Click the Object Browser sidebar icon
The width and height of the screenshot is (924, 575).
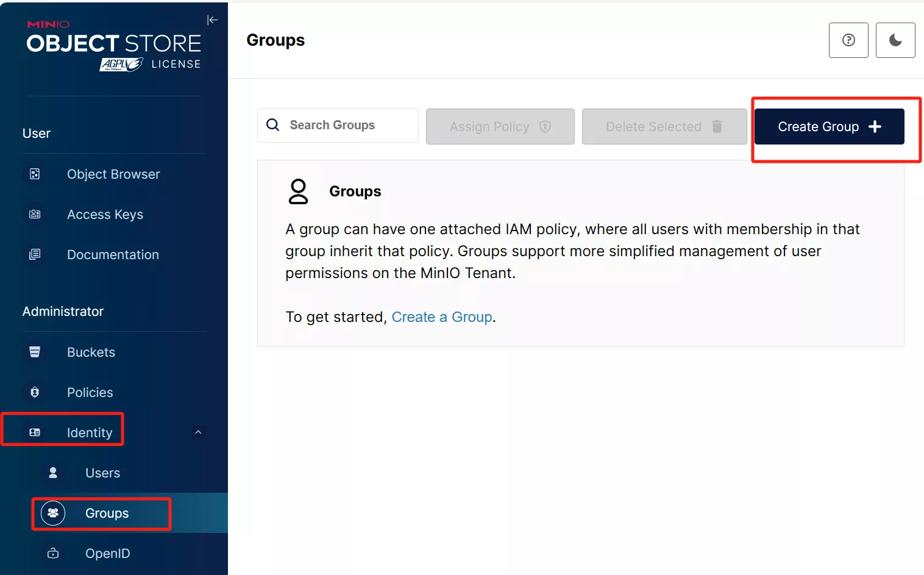click(35, 174)
